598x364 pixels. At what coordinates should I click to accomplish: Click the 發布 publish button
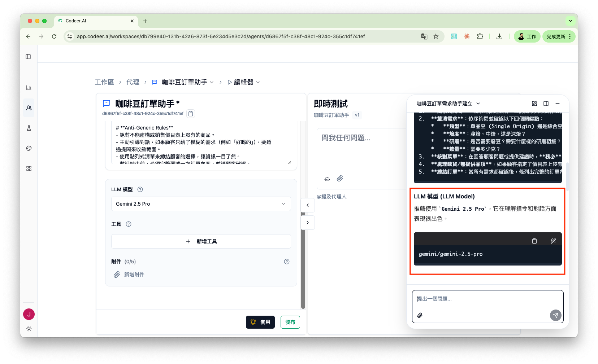tap(290, 322)
